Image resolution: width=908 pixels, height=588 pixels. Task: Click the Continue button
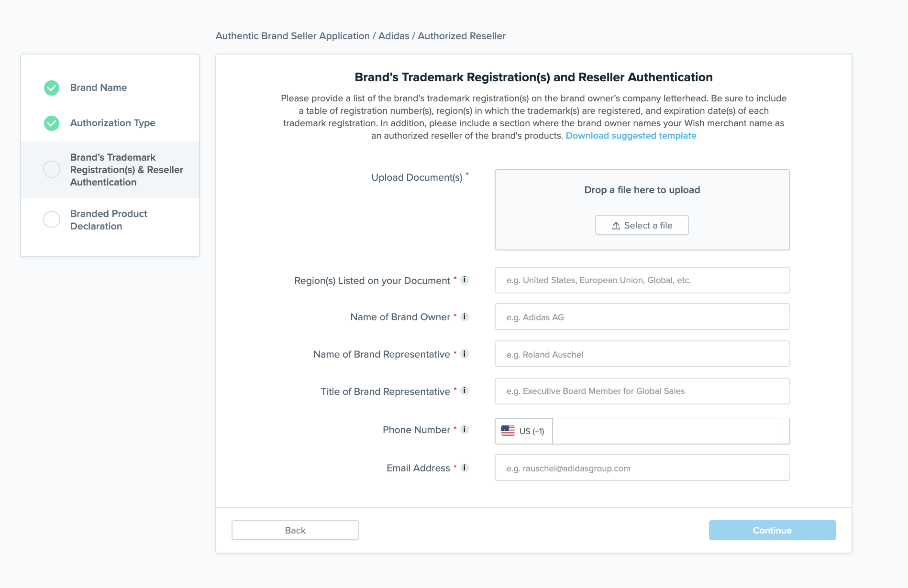click(x=772, y=530)
